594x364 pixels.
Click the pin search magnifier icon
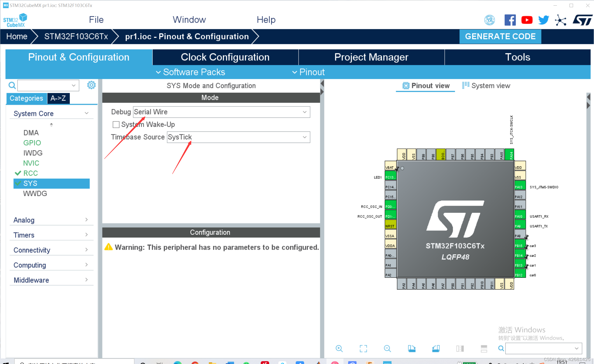[x=501, y=348]
